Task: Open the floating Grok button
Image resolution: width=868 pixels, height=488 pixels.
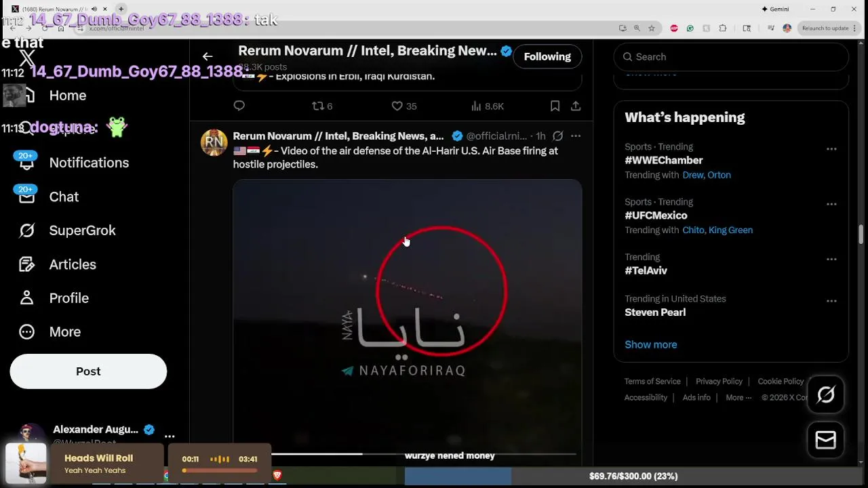Action: (x=825, y=394)
